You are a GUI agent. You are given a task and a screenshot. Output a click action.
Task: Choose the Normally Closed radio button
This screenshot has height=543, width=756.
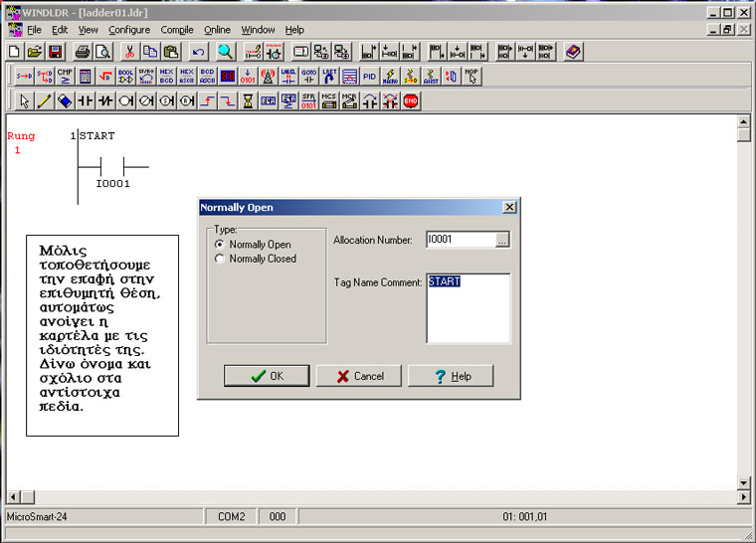pos(220,259)
